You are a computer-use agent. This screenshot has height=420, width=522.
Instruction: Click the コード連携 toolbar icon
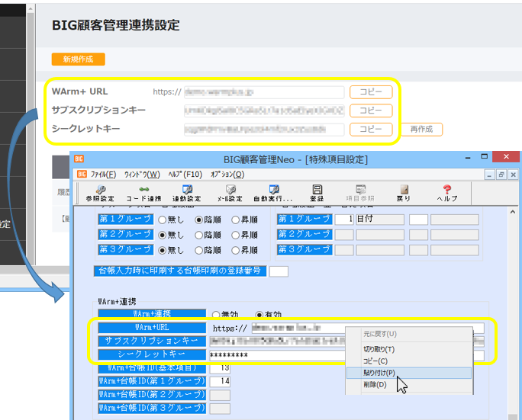pos(143,193)
